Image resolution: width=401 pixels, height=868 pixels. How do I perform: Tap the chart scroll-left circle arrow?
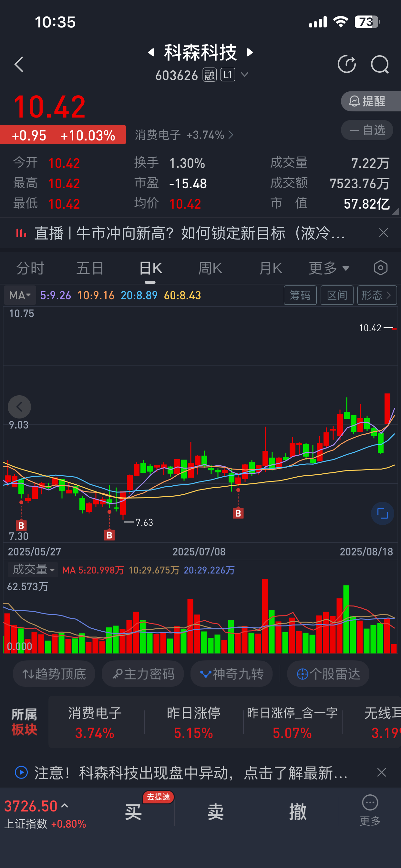tap(19, 407)
